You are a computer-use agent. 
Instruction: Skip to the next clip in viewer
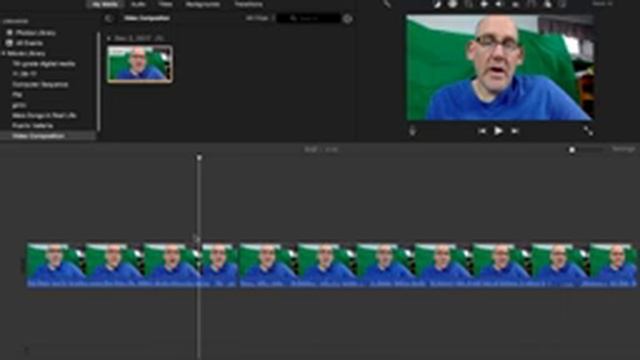click(x=515, y=131)
